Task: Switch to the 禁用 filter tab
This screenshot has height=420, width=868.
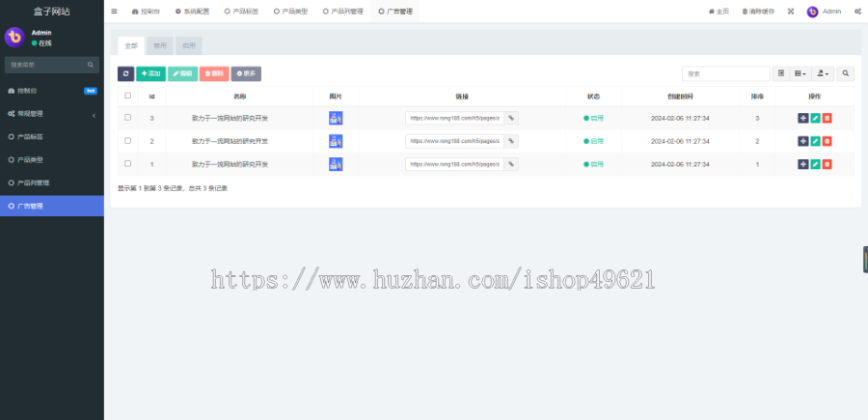Action: point(160,46)
